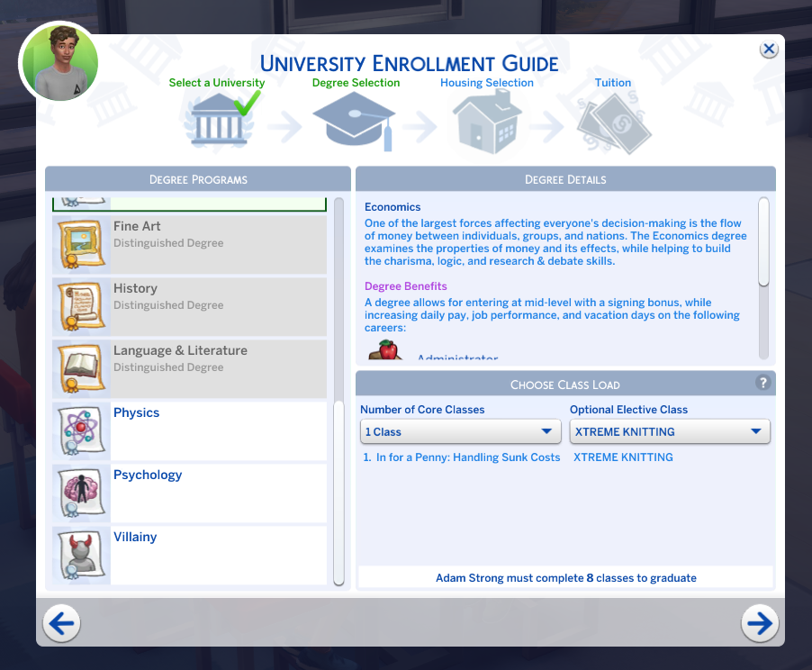This screenshot has width=812, height=670.
Task: Select the Villainy degree program
Action: (190, 556)
